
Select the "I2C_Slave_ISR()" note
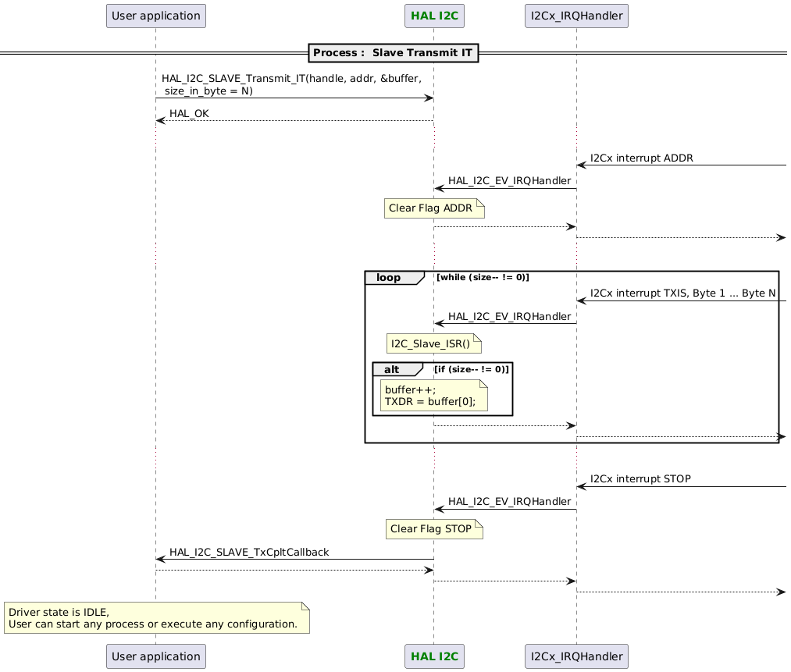coord(431,343)
